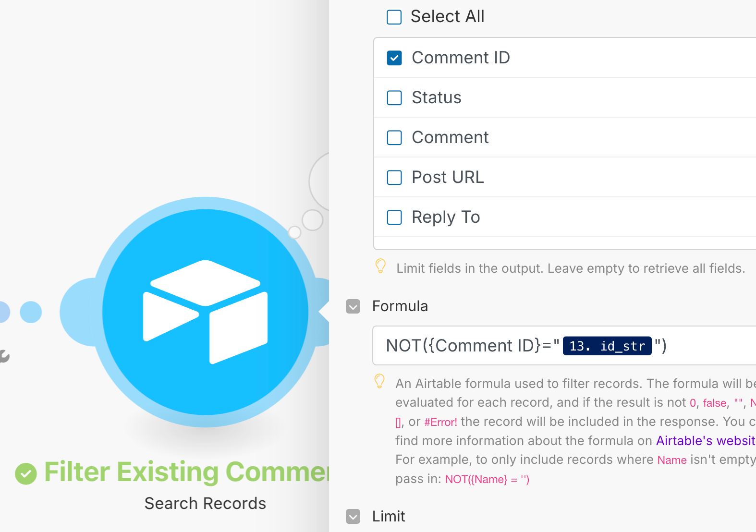Click the Formula section label

coord(400,306)
